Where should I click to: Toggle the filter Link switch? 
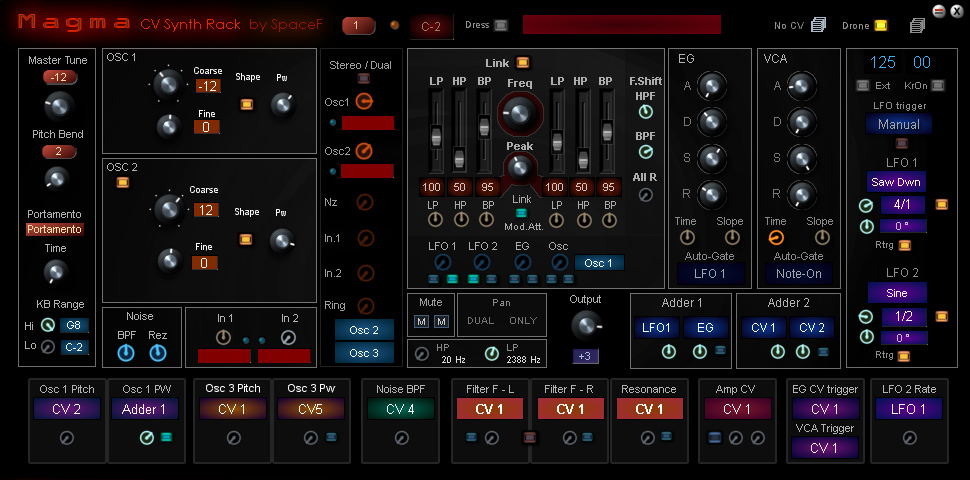[x=522, y=63]
